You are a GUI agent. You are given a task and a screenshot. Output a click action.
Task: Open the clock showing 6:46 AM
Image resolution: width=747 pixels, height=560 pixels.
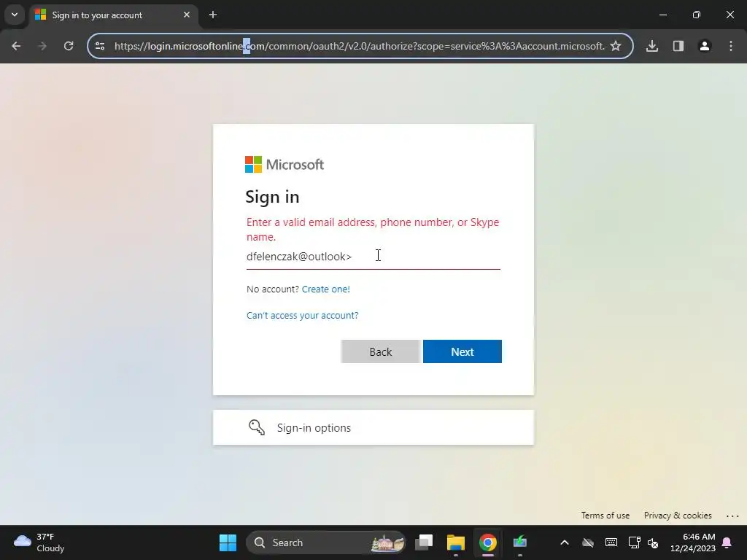693,542
